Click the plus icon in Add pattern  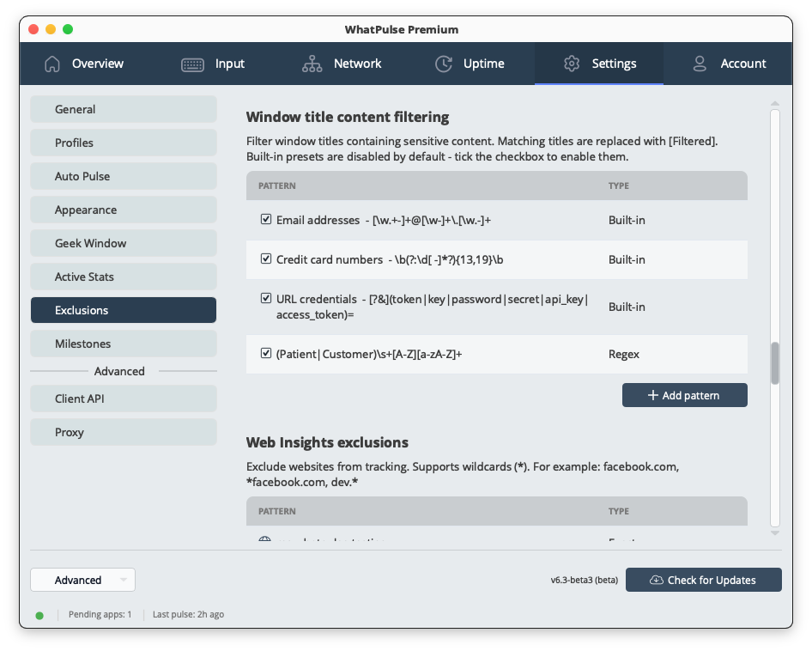click(x=652, y=395)
